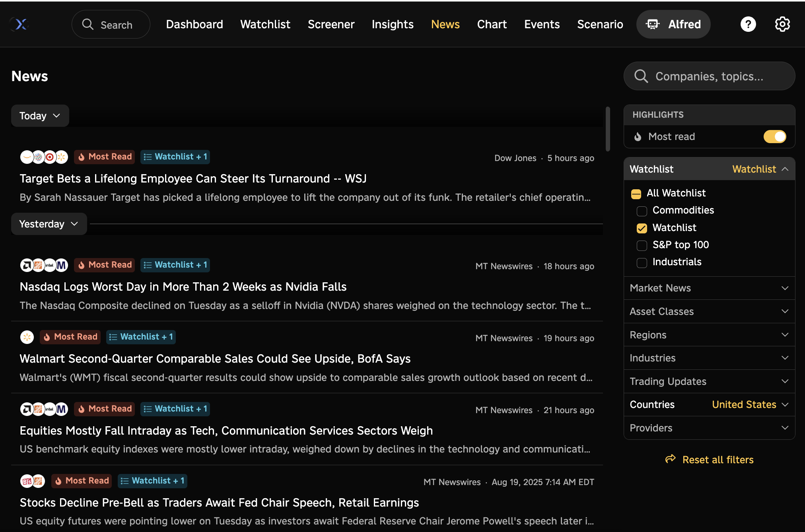The height and width of the screenshot is (532, 805).
Task: Click Most Read badge on Stocks Decline article
Action: [x=82, y=481]
